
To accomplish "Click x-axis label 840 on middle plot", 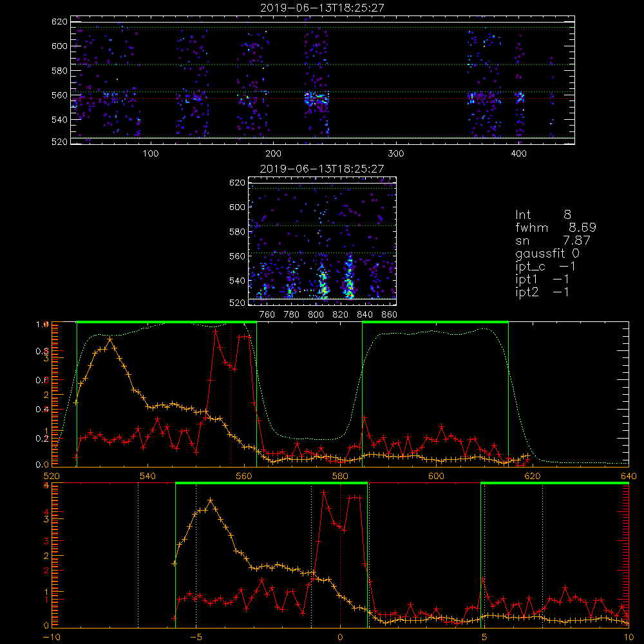I will [365, 315].
